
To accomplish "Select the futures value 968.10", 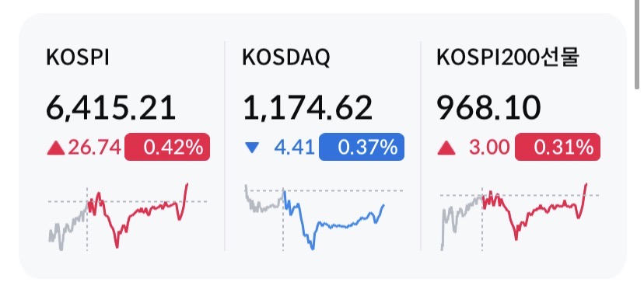I will click(488, 109).
